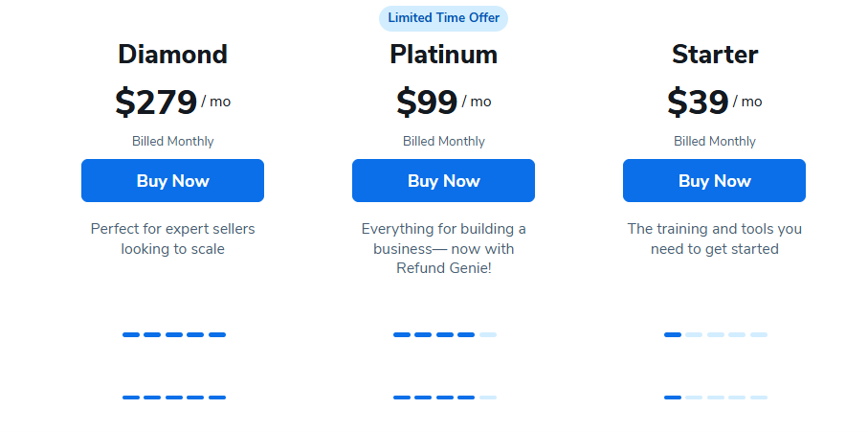Click the first four-of-five level bar under Platinum
Image resolution: width=868 pixels, height=432 pixels.
tap(444, 334)
